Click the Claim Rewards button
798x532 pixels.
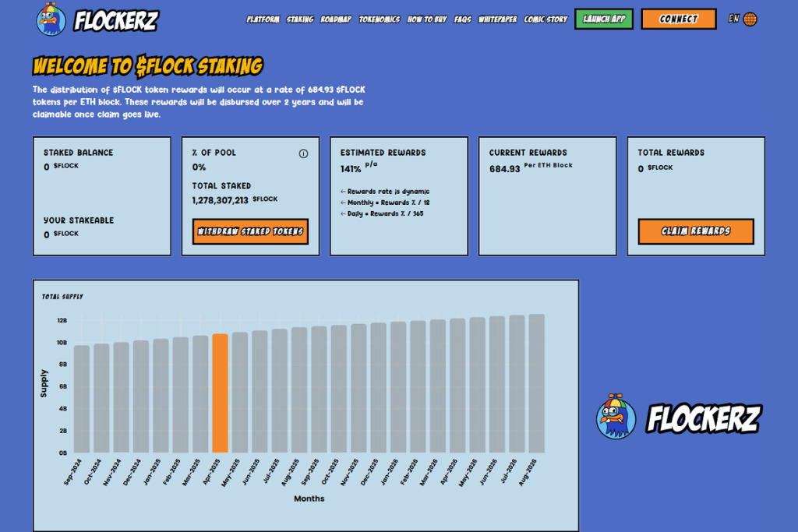[696, 231]
